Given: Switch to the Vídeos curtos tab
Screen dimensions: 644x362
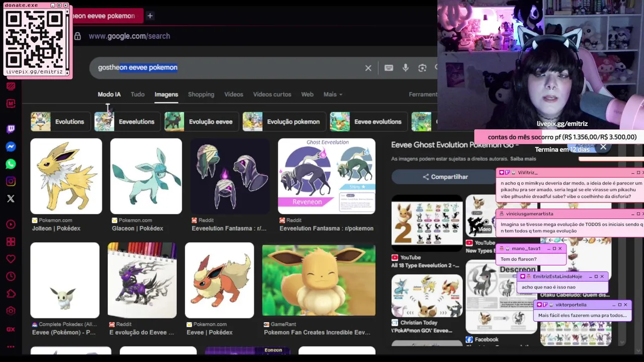Looking at the screenshot, I should tap(272, 95).
